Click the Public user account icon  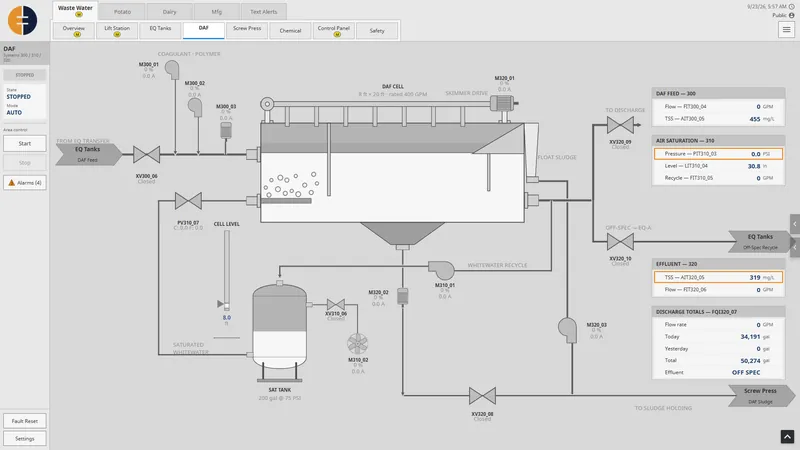coord(791,15)
